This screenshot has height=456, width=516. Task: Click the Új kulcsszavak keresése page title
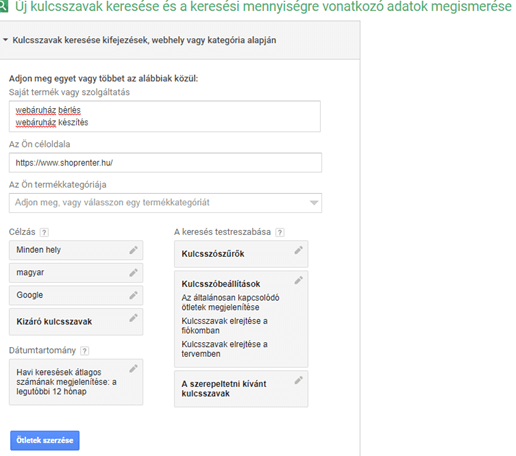263,6
